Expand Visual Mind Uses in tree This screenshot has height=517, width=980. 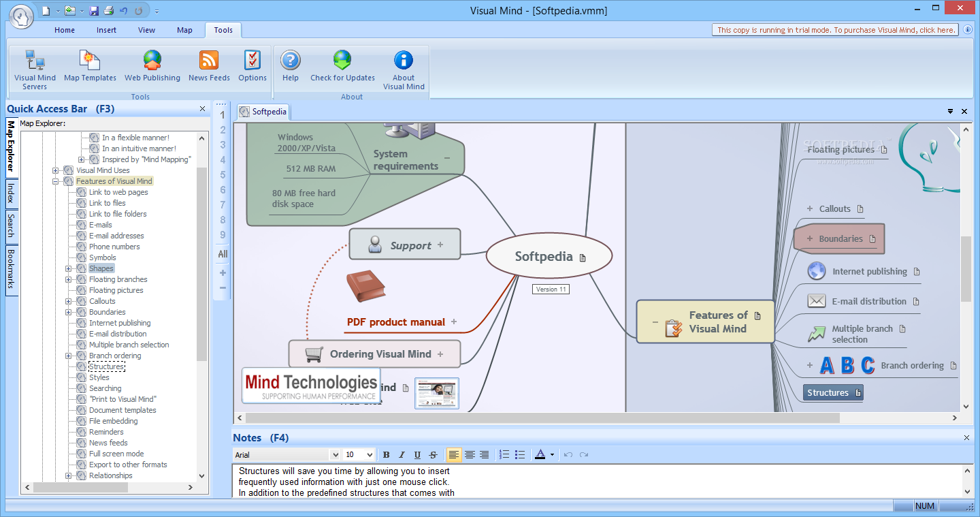pos(56,170)
